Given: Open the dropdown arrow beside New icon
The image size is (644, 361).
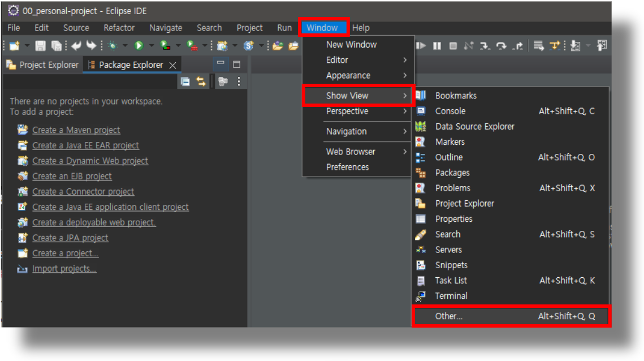Looking at the screenshot, I should click(26, 46).
